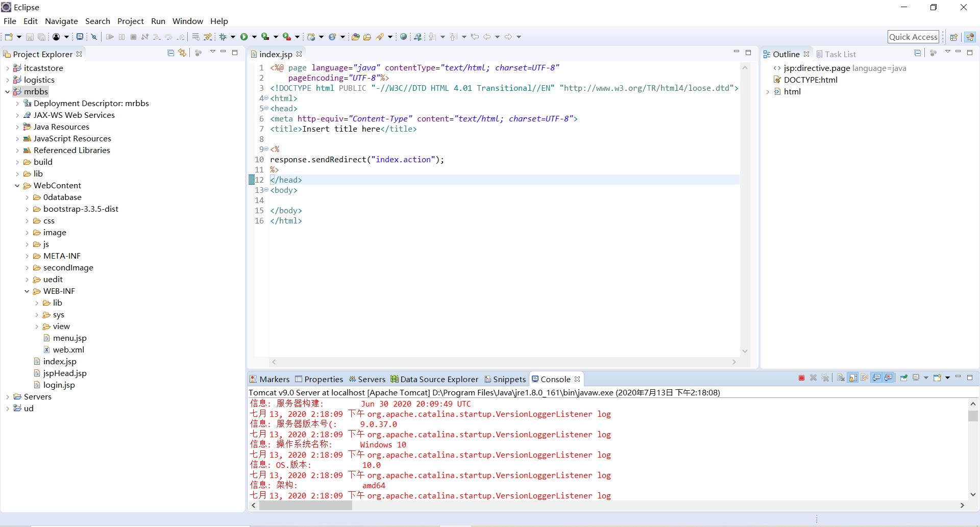Viewport: 980px width, 527px height.
Task: Click the Search flashlight toolbar icon
Action: [379, 37]
